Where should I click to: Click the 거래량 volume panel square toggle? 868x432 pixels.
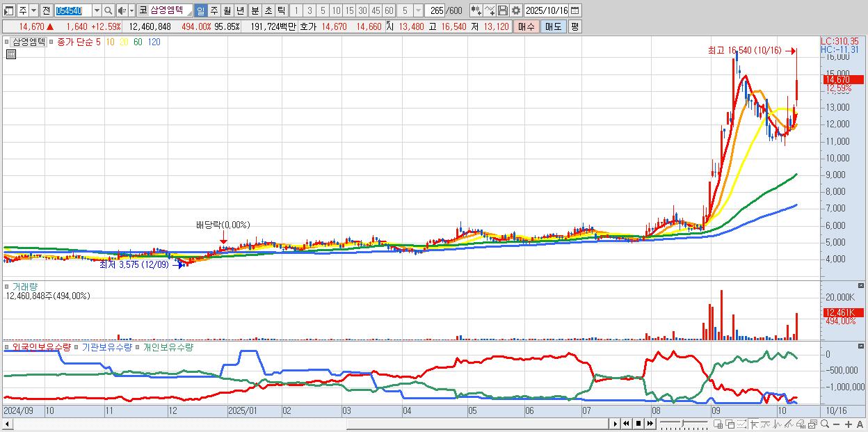click(8, 286)
